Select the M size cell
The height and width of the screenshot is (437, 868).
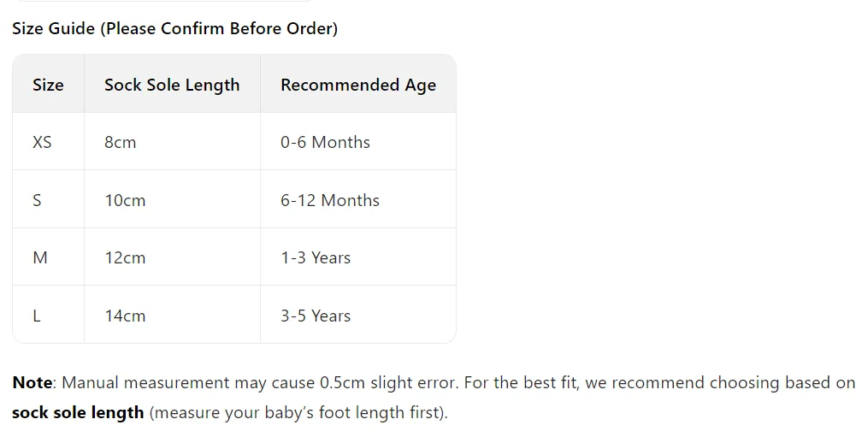click(x=48, y=257)
